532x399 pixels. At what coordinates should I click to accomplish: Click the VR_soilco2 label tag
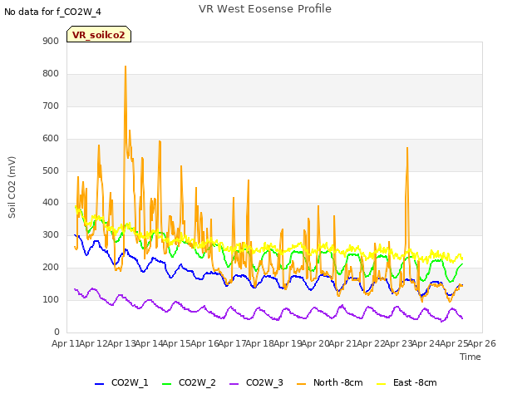[x=99, y=34]
